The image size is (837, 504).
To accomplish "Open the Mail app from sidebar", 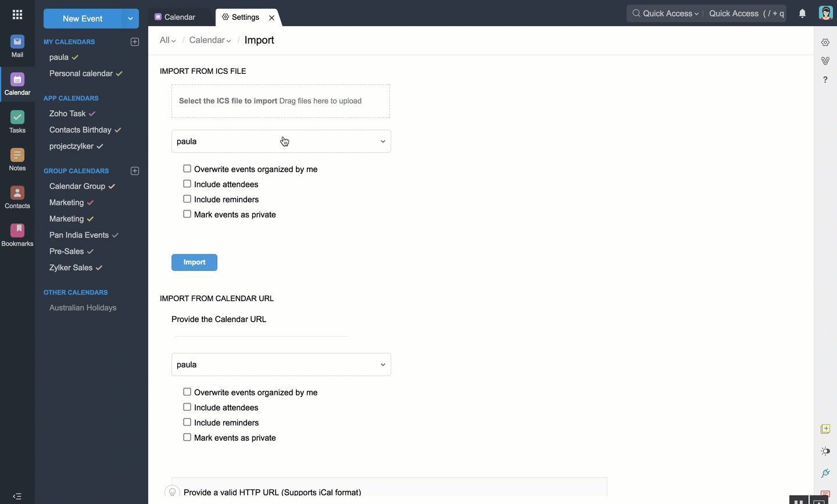I will click(x=17, y=46).
